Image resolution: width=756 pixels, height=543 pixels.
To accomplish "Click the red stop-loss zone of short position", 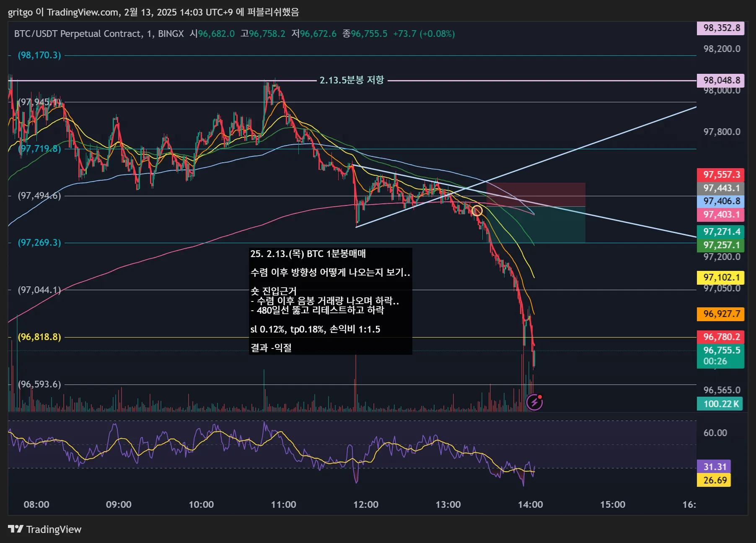I will pos(536,195).
